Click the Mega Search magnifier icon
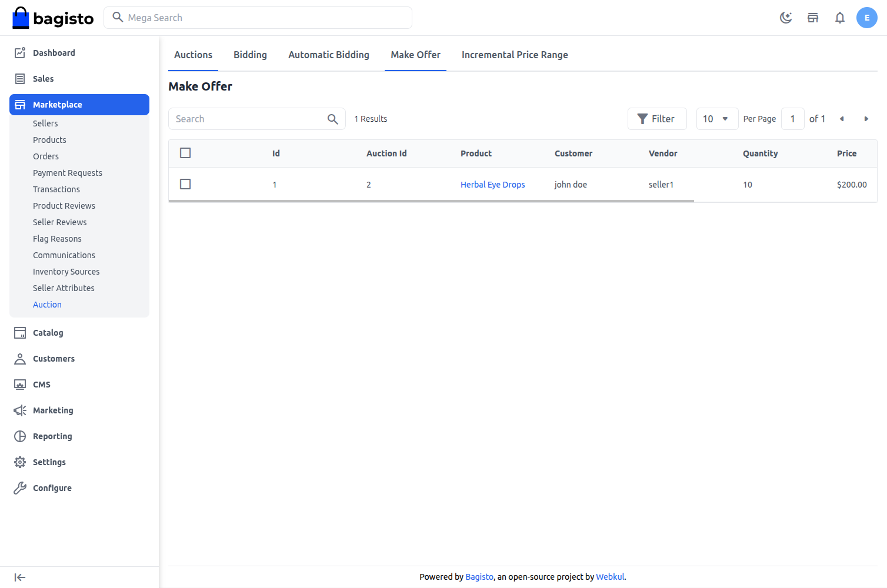 tap(118, 17)
